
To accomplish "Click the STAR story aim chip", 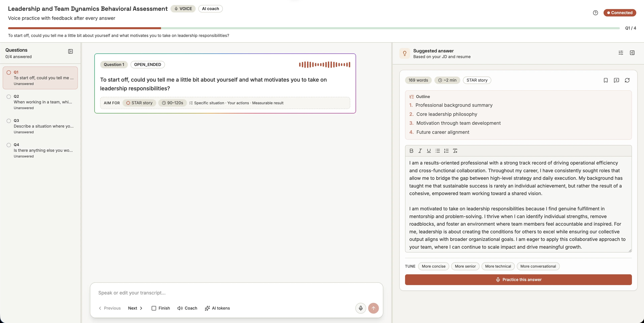I will pyautogui.click(x=139, y=103).
